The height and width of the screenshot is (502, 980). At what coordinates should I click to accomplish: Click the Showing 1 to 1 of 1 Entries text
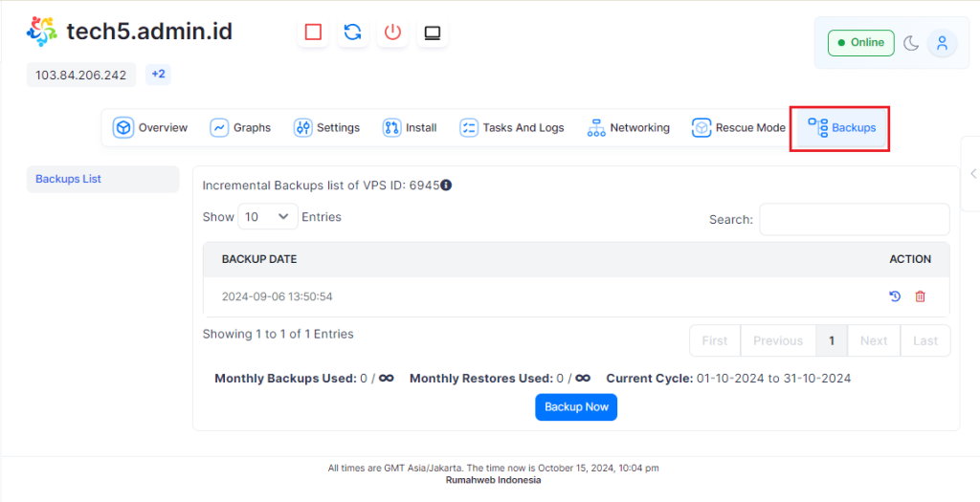[x=278, y=334]
